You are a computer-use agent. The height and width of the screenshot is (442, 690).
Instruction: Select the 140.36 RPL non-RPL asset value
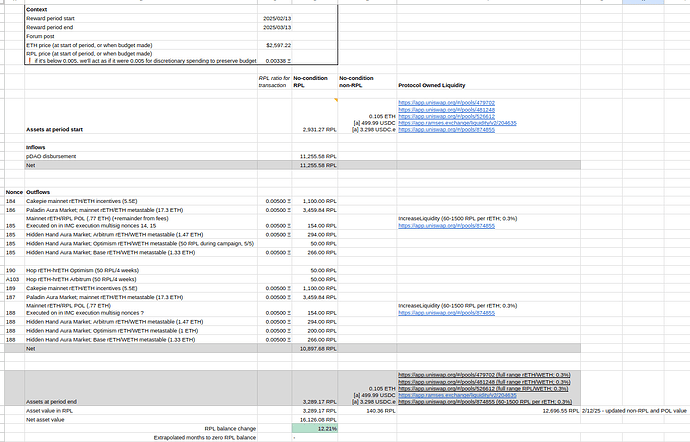367,410
